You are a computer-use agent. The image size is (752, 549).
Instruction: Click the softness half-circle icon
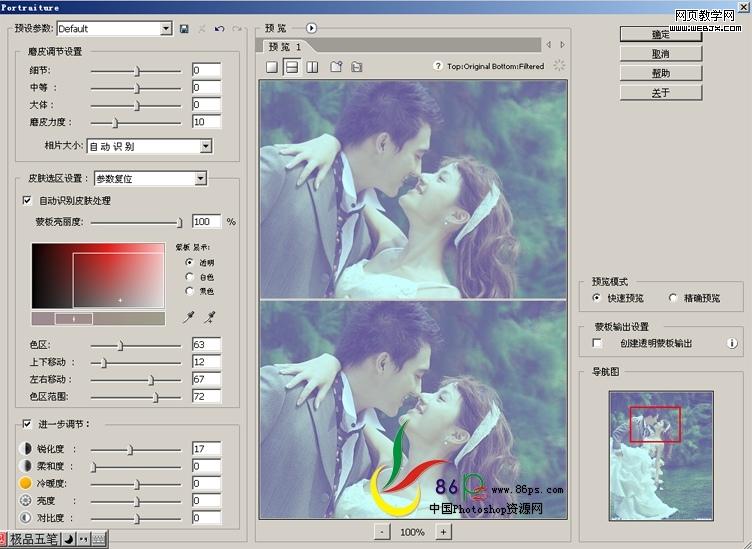[25, 466]
